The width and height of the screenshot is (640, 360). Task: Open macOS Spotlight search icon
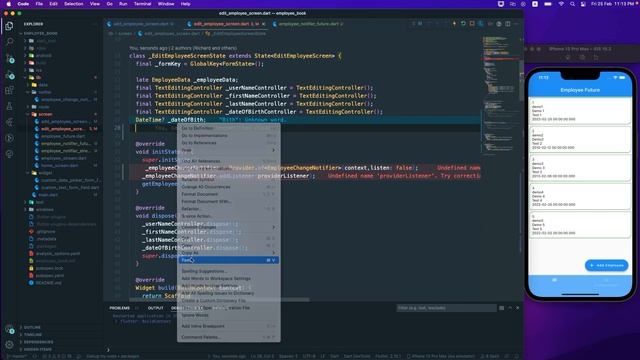[572, 4]
